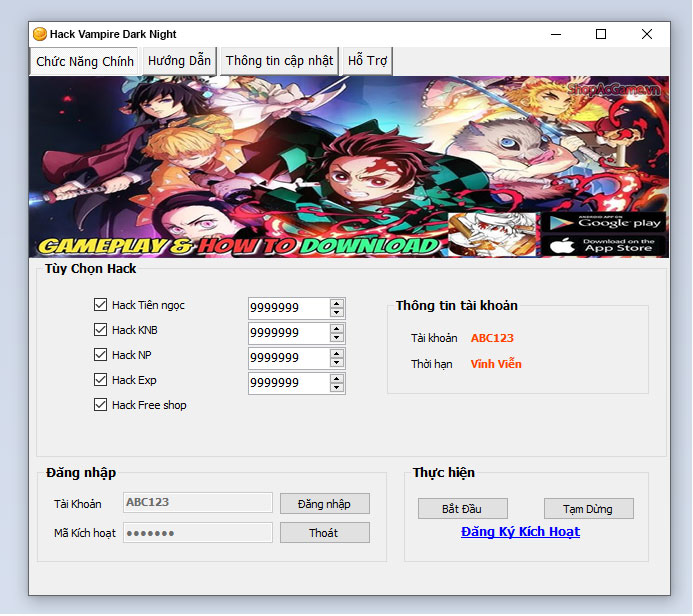This screenshot has width=693, height=616.
Task: Click the account name ABC123 in red
Action: [492, 338]
